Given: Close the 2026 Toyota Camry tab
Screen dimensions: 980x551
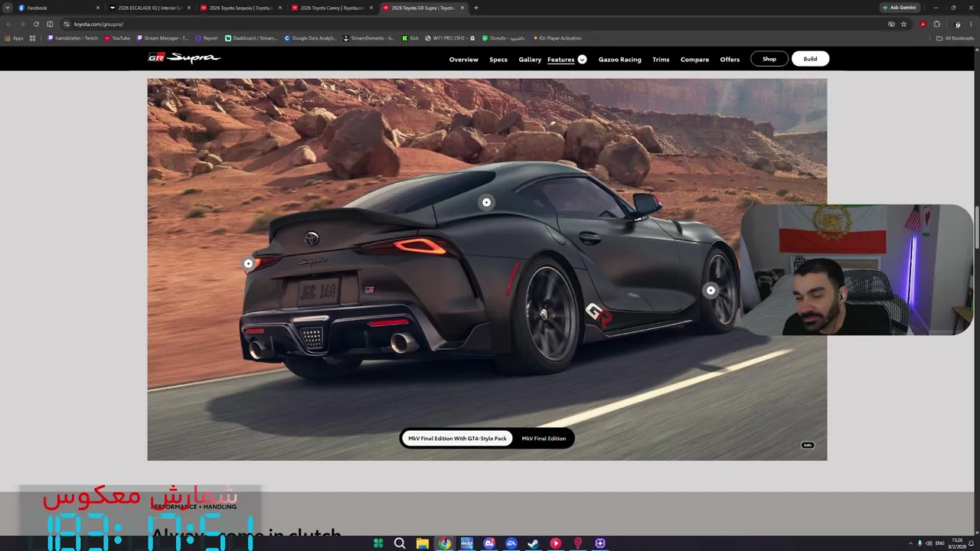Looking at the screenshot, I should (371, 8).
